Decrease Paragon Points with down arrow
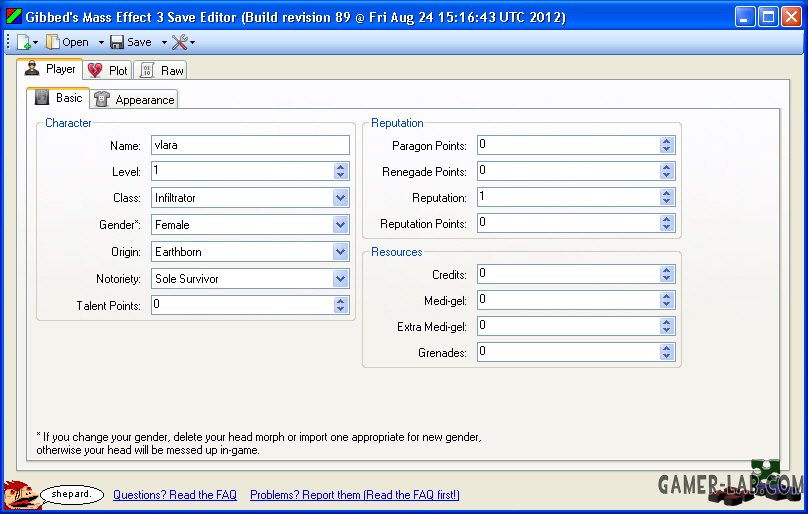Screen dimensions: 808x514 666,150
